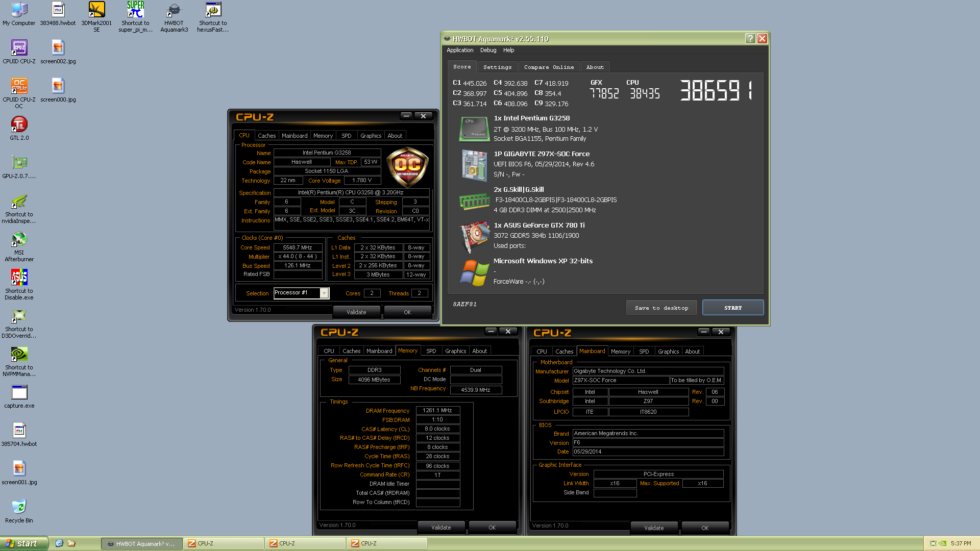Click Validate in the Memory CPU-Z window
The width and height of the screenshot is (980, 551).
click(x=441, y=528)
